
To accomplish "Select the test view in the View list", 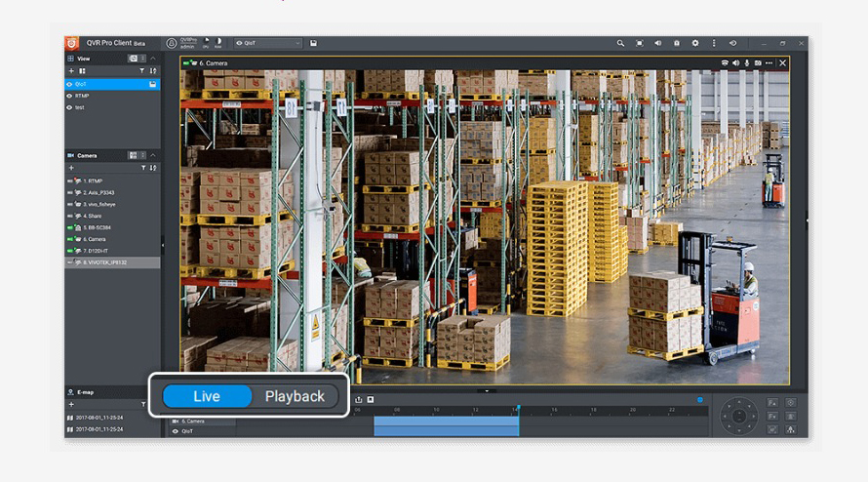I will pyautogui.click(x=80, y=107).
